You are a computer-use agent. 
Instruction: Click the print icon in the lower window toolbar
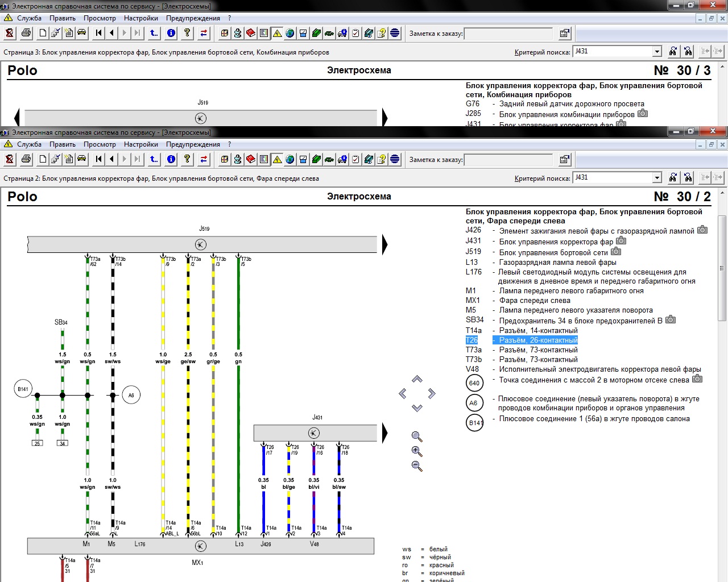click(x=26, y=160)
